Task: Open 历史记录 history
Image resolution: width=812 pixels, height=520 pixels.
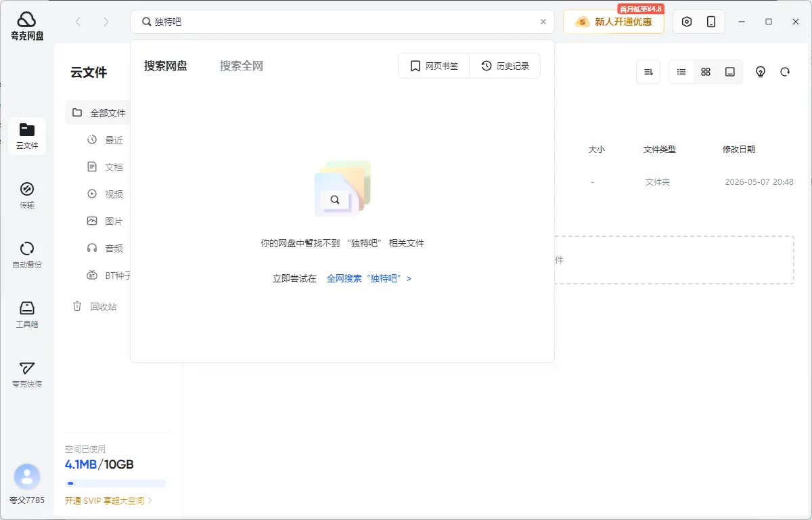Action: [505, 66]
